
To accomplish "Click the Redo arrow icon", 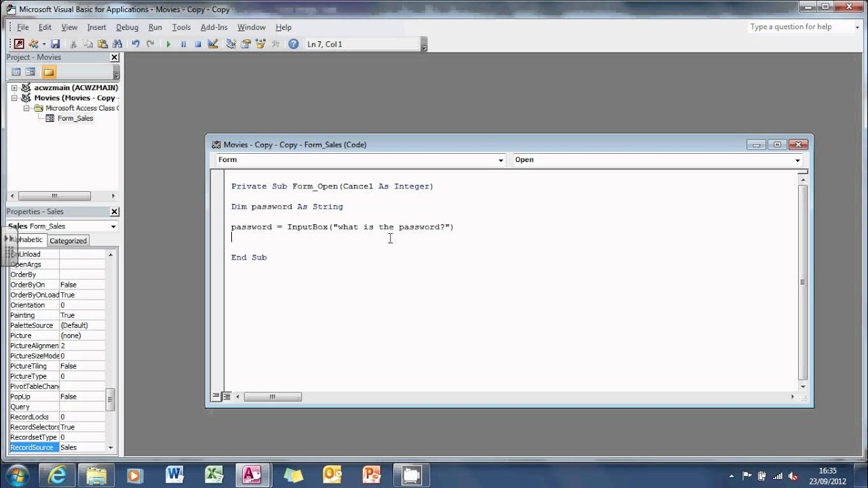I will (150, 44).
